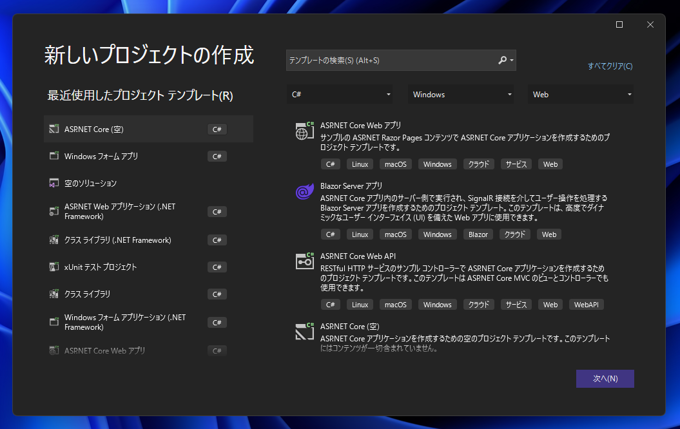Click the purple Blazor Server アプリ icon

point(304,191)
